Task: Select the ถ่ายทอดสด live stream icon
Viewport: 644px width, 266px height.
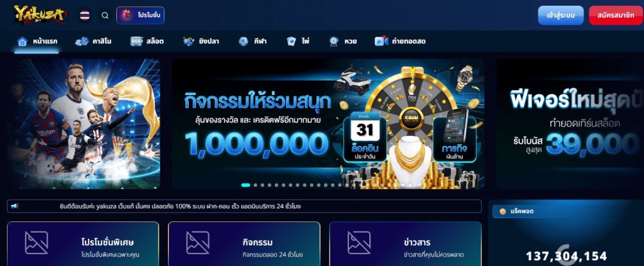Action: 381,41
